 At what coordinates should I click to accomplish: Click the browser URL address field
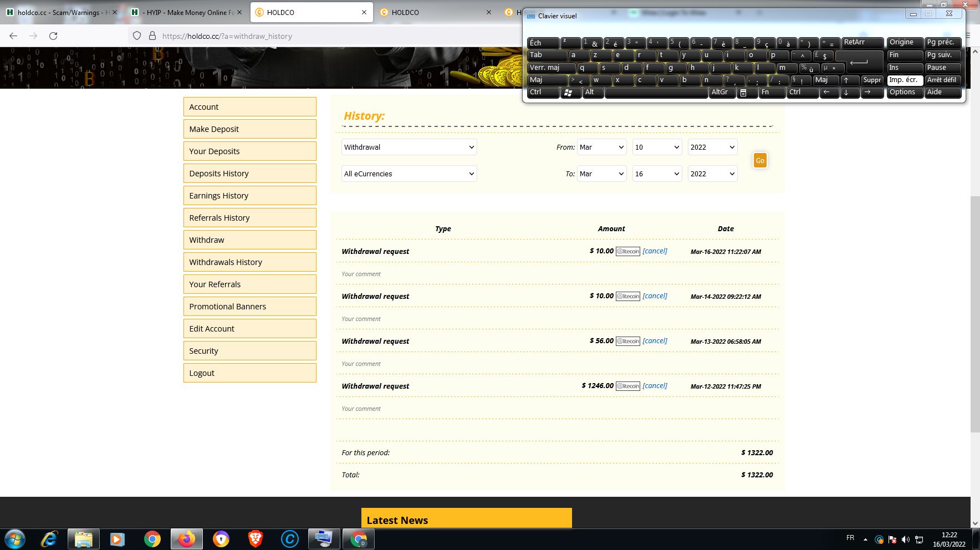coord(333,36)
